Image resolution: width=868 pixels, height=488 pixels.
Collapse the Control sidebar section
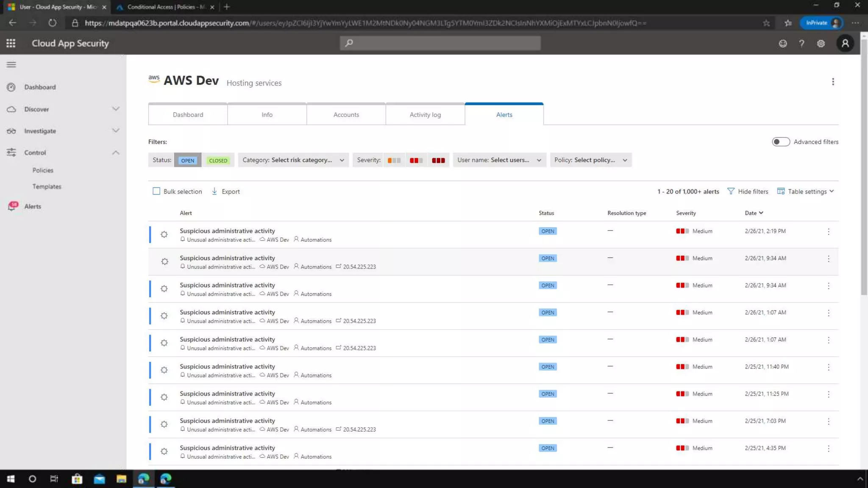pyautogui.click(x=116, y=152)
